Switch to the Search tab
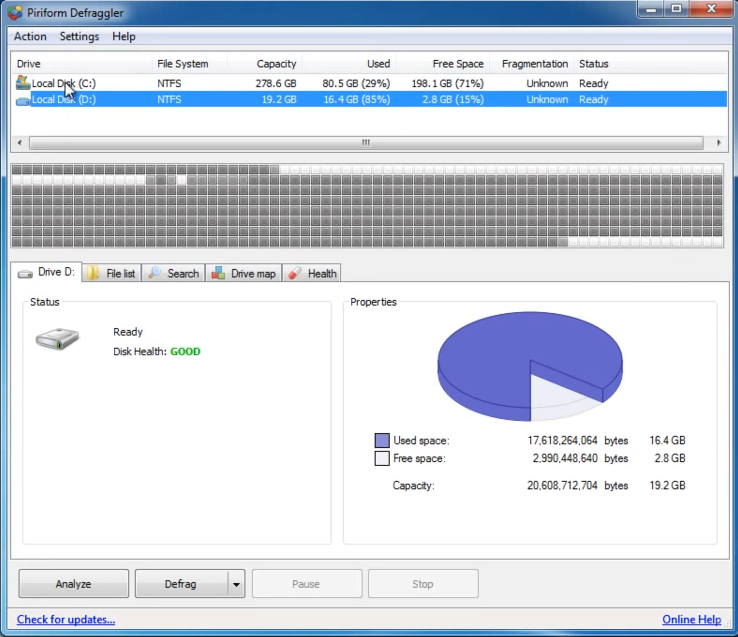738x637 pixels. coord(174,273)
